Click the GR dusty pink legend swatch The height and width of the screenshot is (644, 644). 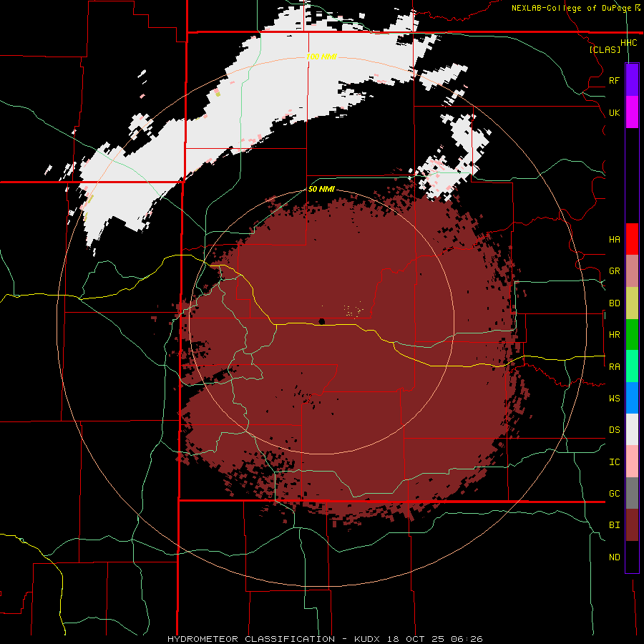point(632,271)
